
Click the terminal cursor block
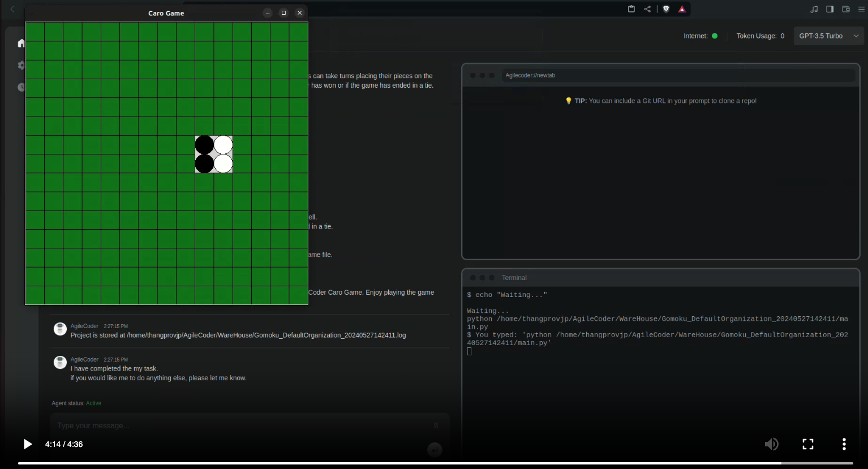pos(469,351)
